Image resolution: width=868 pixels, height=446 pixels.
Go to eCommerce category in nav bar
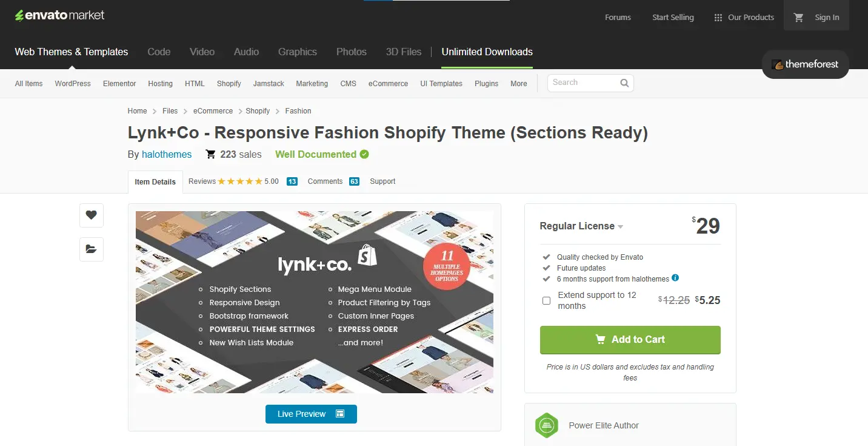click(x=388, y=84)
